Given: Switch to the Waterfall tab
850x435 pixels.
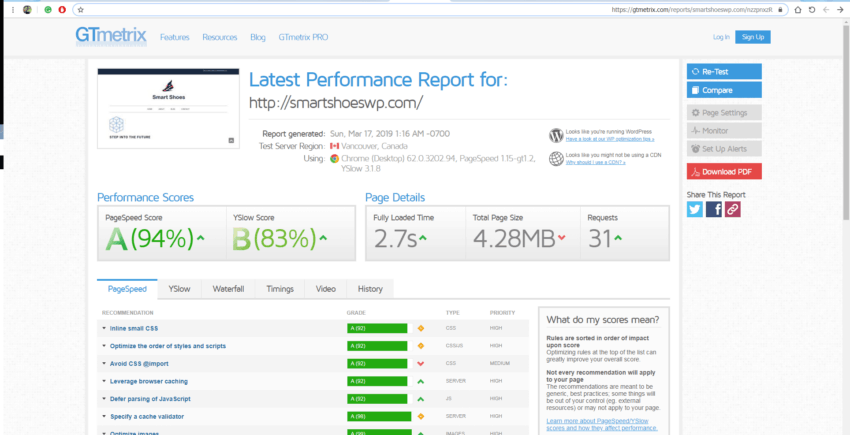Looking at the screenshot, I should point(228,289).
